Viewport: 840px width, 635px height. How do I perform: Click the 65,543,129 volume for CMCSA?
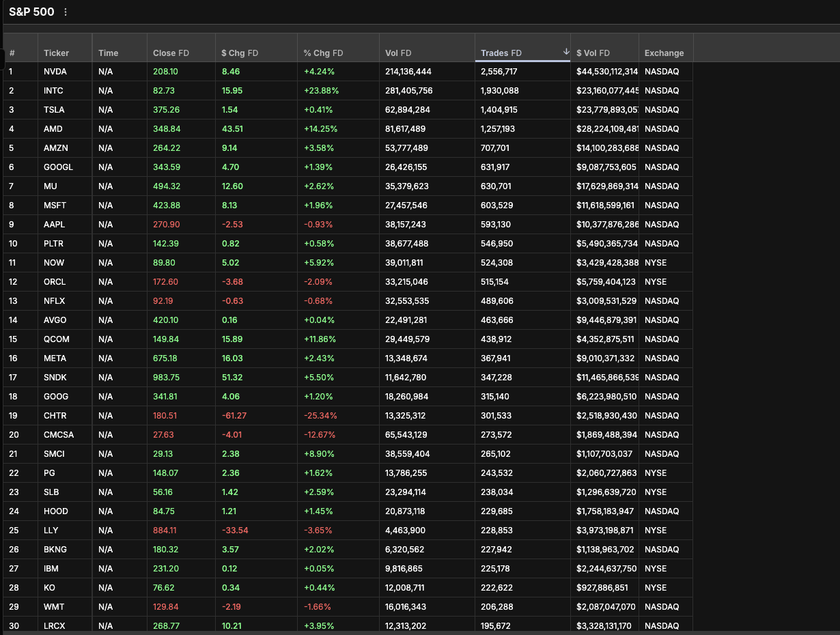(x=407, y=434)
